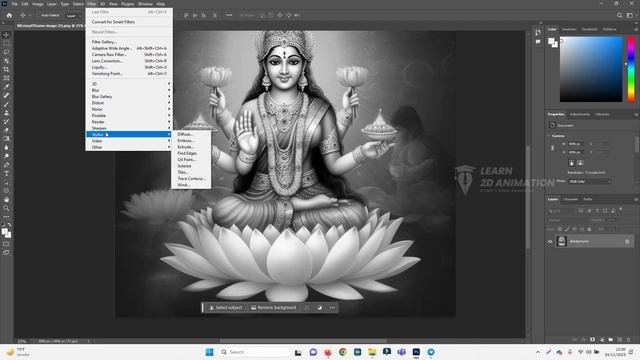Open the Edit Toolbar three-dots button
This screenshot has height=360, width=640.
6,217
